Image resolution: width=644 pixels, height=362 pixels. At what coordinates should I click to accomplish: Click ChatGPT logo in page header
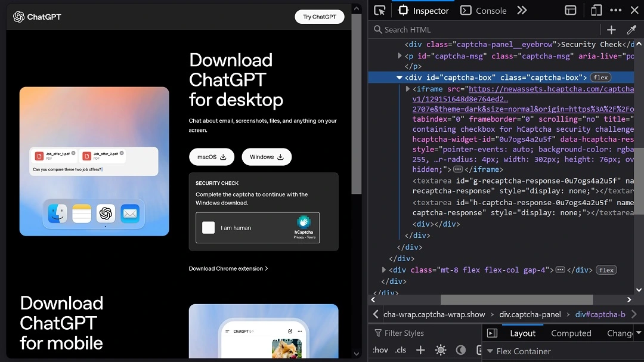(x=37, y=17)
